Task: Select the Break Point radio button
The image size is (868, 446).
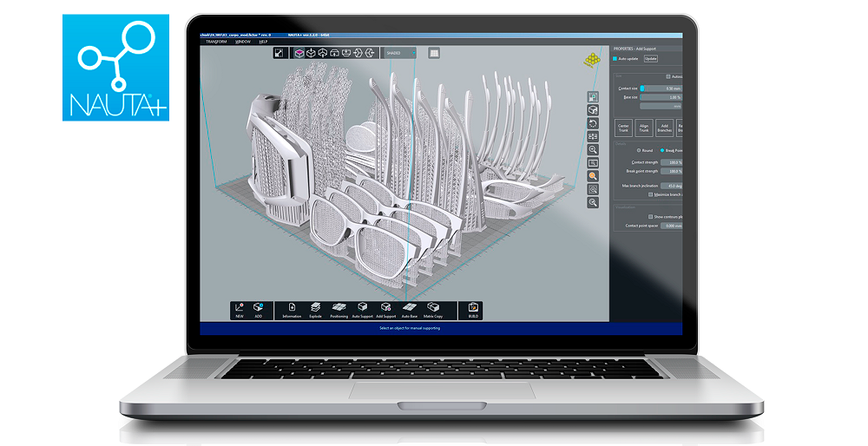Action: pyautogui.click(x=662, y=150)
